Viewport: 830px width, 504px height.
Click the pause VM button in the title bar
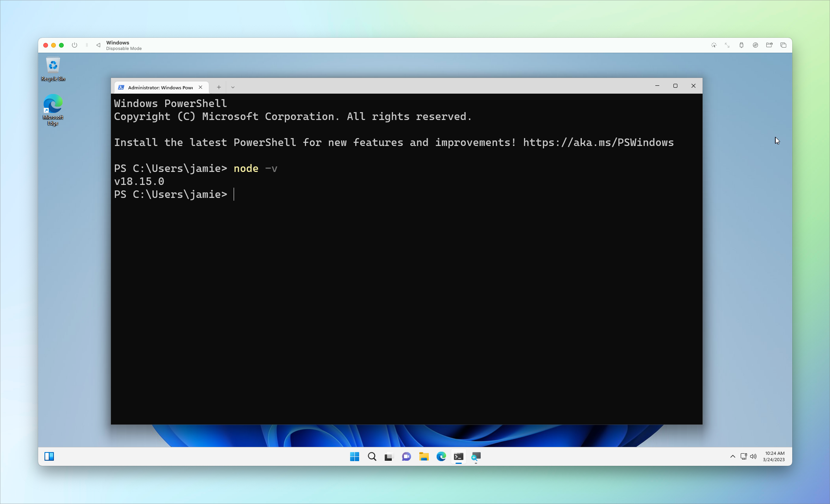87,45
